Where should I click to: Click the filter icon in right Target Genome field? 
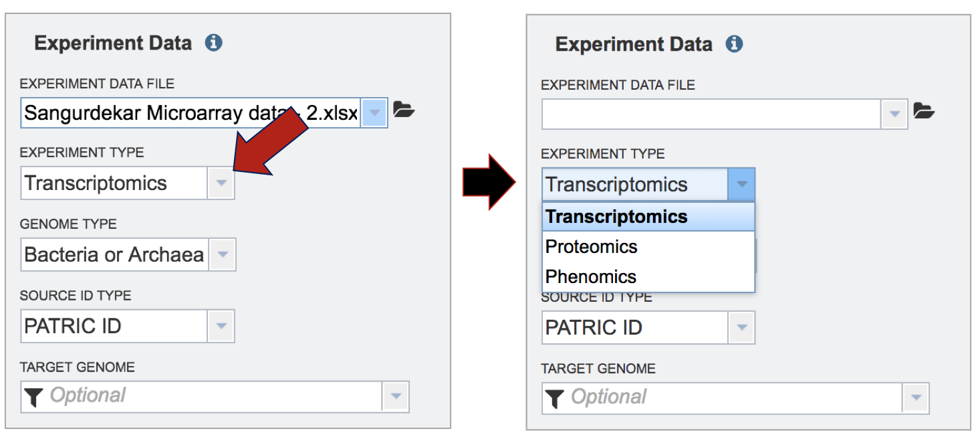point(554,398)
